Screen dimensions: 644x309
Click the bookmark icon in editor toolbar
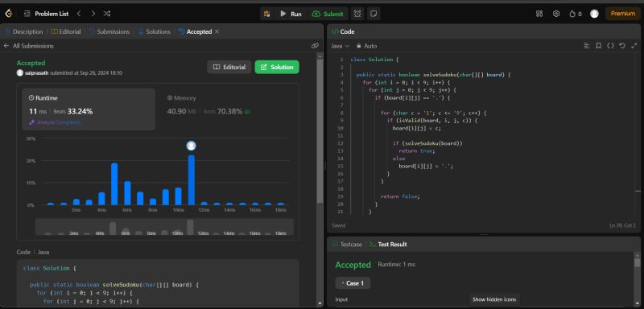coord(598,46)
